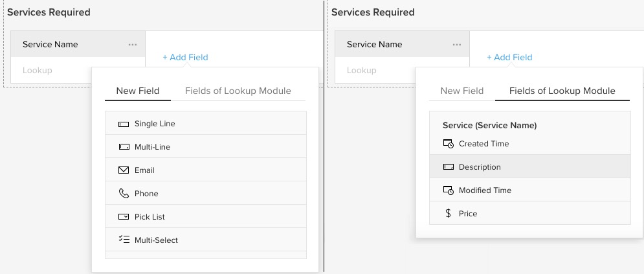Click the Email envelope icon
The height and width of the screenshot is (274, 644).
pyautogui.click(x=124, y=170)
